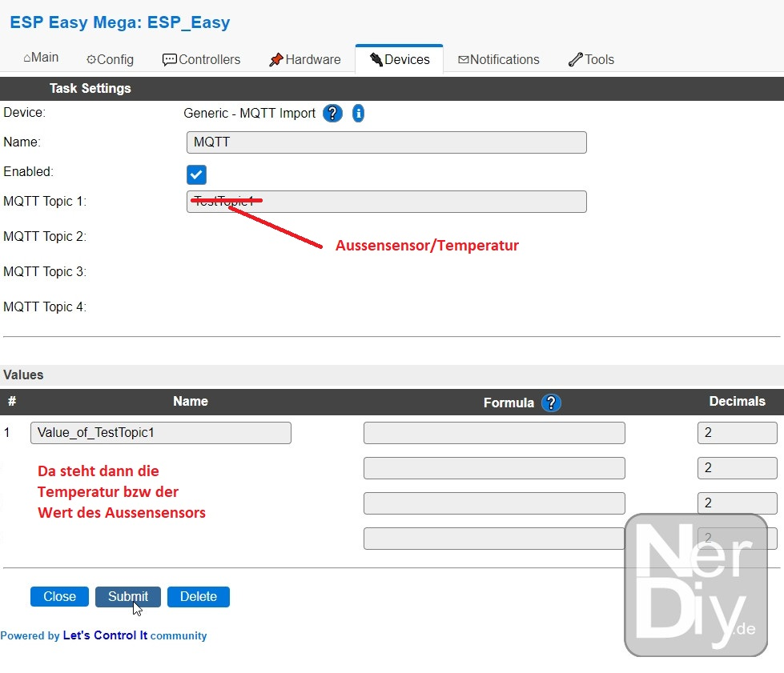
Task: Edit the Decimals field in row 1
Action: (737, 433)
